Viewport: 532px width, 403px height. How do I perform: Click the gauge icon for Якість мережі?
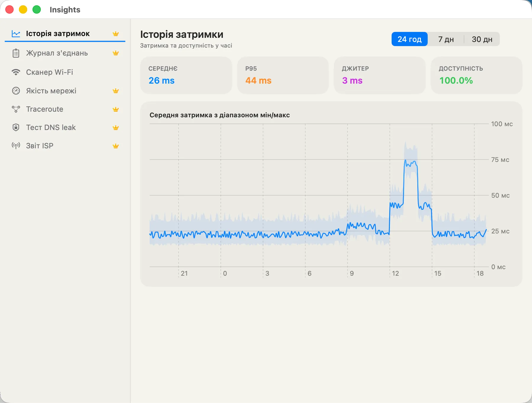pyautogui.click(x=16, y=91)
